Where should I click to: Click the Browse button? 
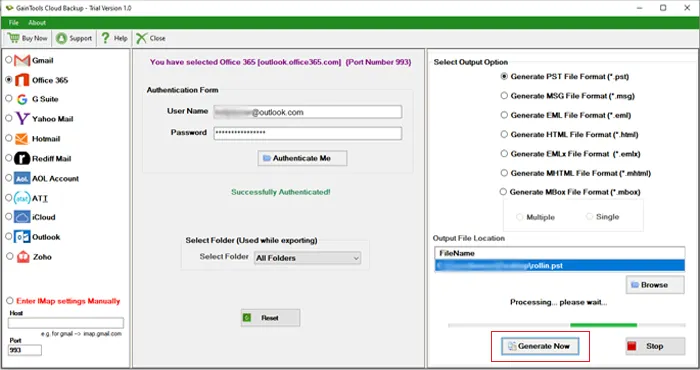click(x=655, y=285)
